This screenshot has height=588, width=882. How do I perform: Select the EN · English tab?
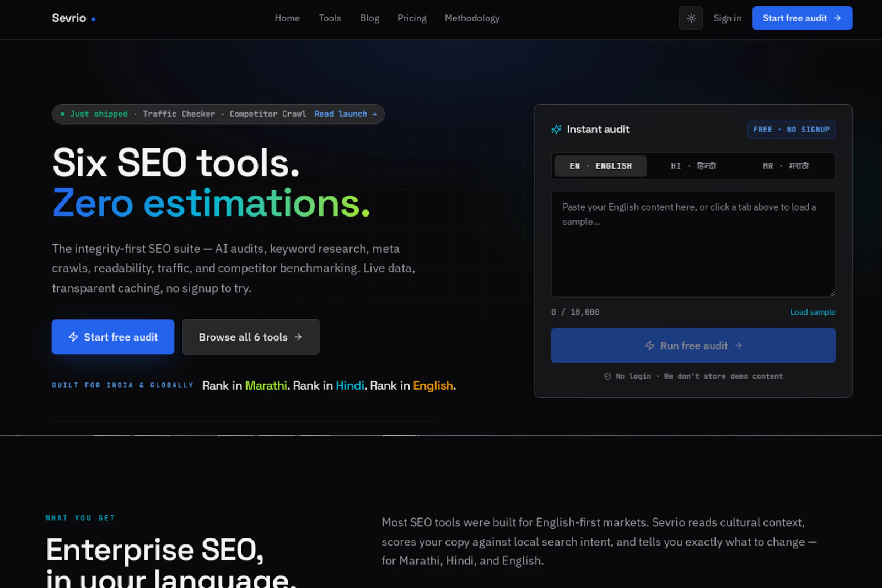tap(600, 166)
